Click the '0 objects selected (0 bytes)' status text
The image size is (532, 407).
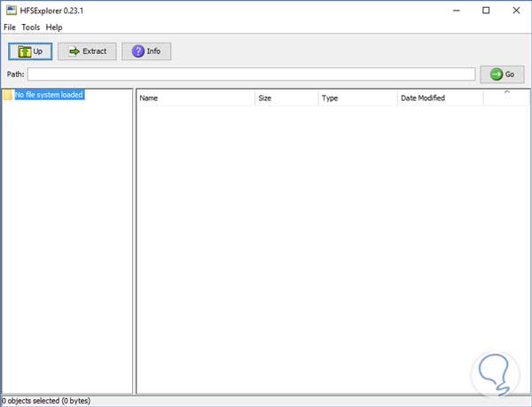point(46,401)
